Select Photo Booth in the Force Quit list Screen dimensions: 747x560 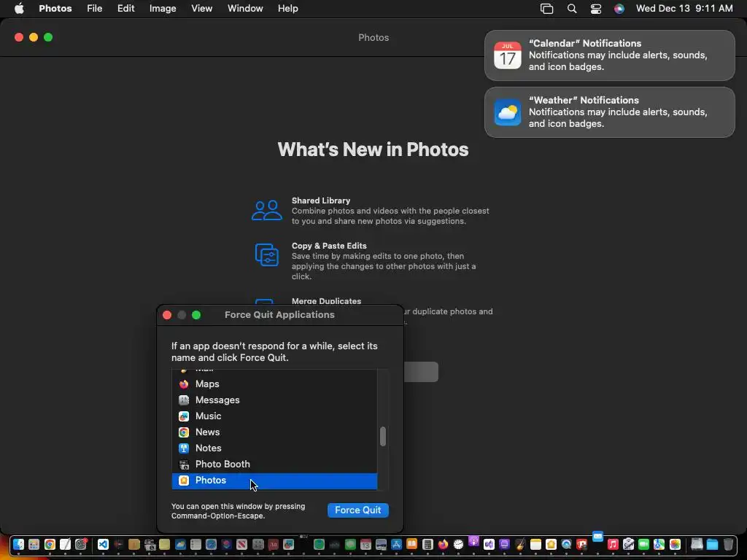[274, 464]
